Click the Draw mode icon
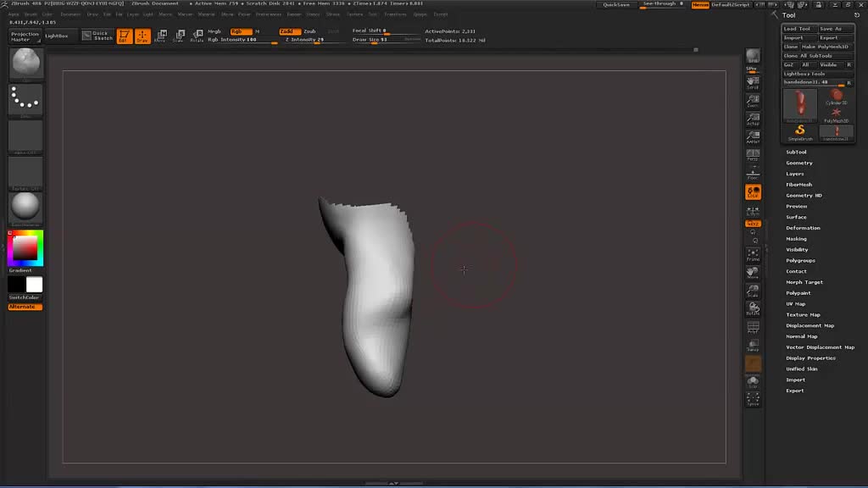 pyautogui.click(x=142, y=36)
